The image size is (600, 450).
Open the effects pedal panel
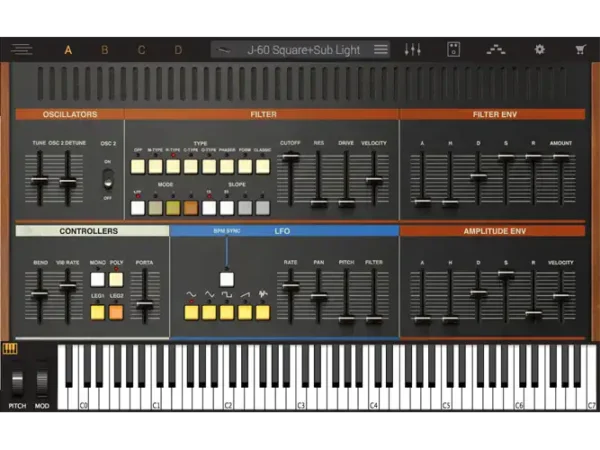click(453, 50)
